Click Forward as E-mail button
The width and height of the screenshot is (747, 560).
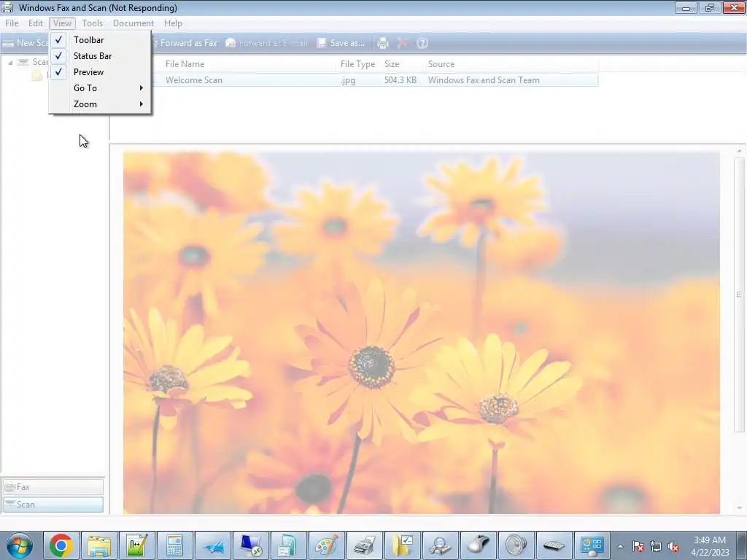point(266,43)
